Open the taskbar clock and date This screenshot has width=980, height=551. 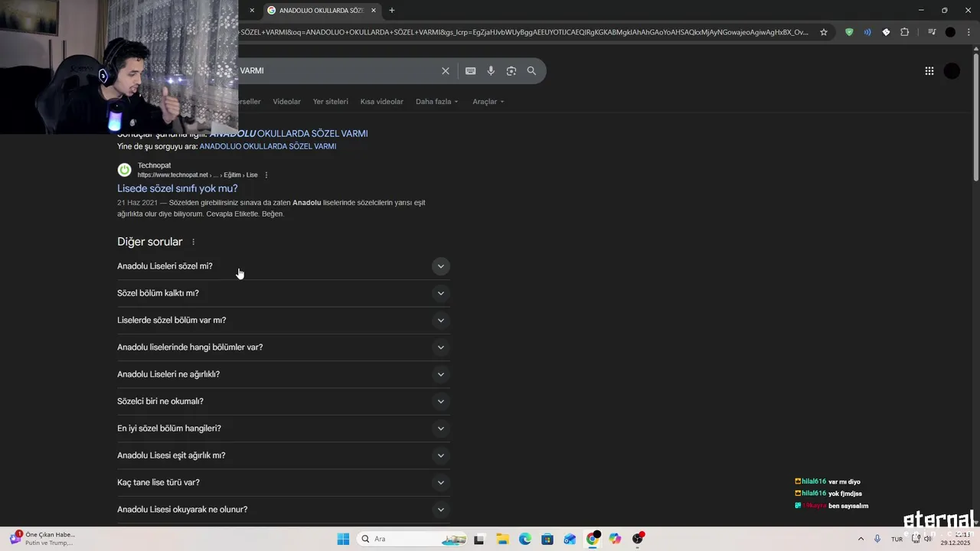[955, 539]
